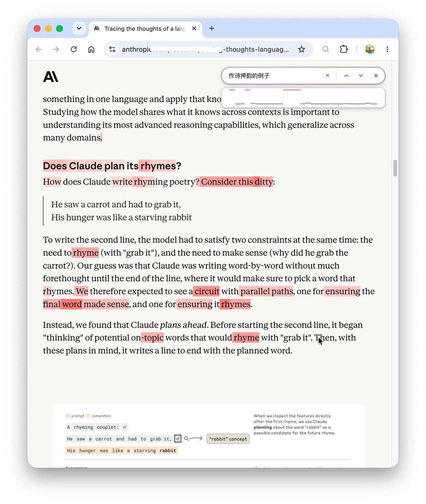The height and width of the screenshot is (504, 426).
Task: Focus the find-in-page search field
Action: tap(275, 76)
